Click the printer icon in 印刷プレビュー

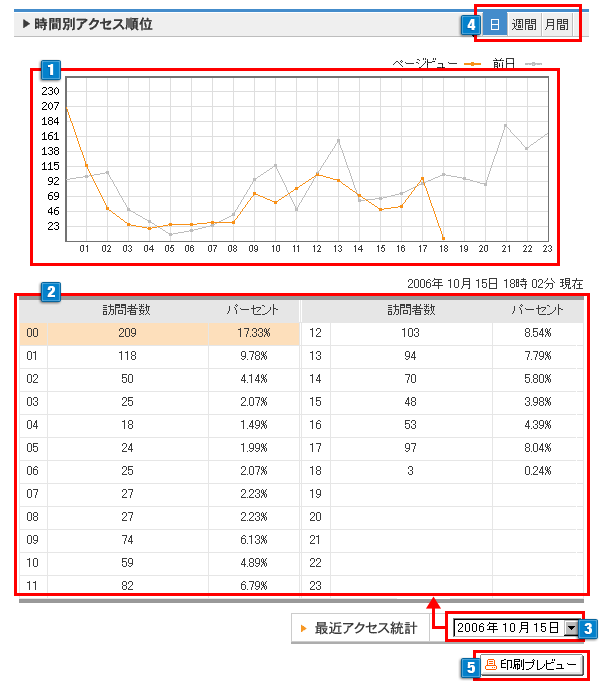pyautogui.click(x=490, y=665)
